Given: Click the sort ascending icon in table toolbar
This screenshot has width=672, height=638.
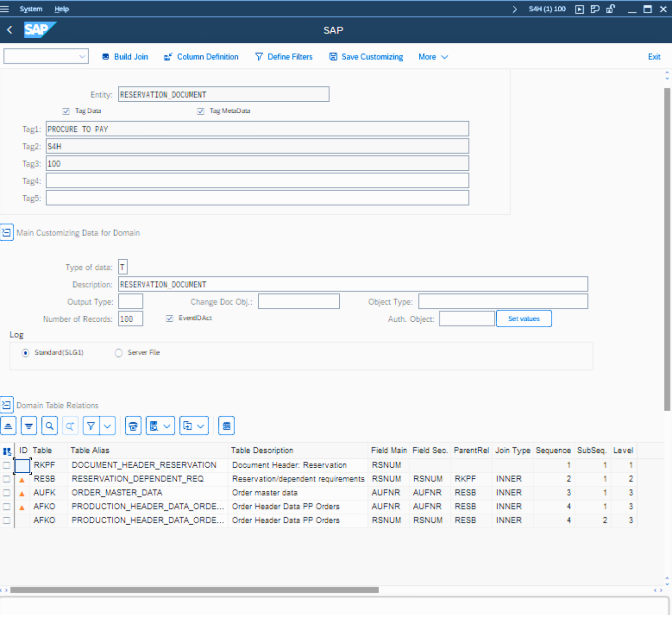Looking at the screenshot, I should [x=8, y=426].
